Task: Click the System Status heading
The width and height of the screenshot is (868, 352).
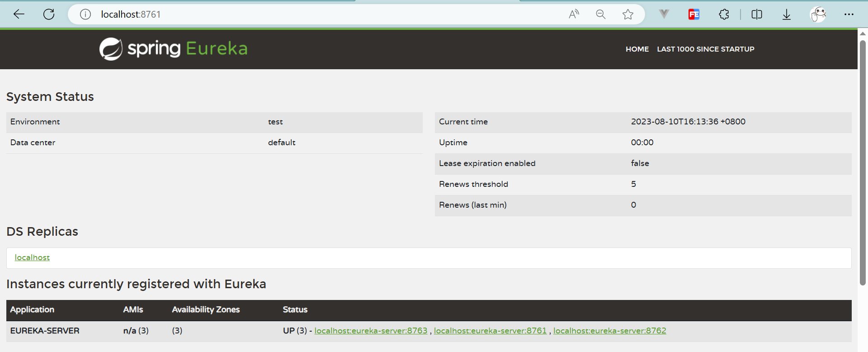Action: [50, 97]
